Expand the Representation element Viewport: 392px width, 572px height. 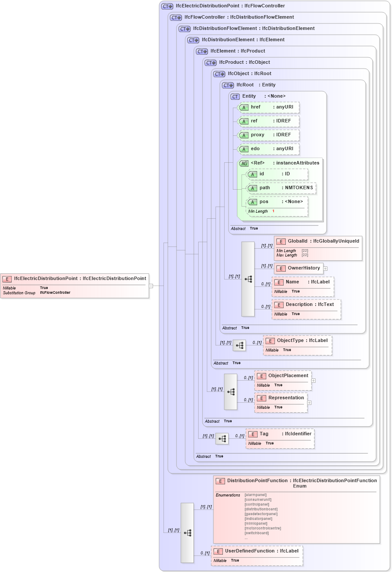(309, 402)
